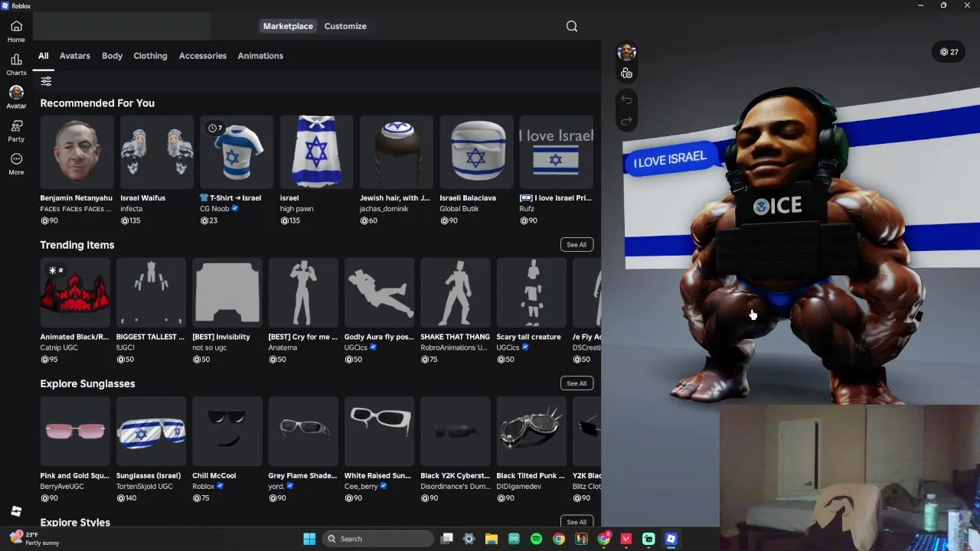Open the Animated Black/Red crown item
Image resolution: width=980 pixels, height=551 pixels.
[75, 292]
